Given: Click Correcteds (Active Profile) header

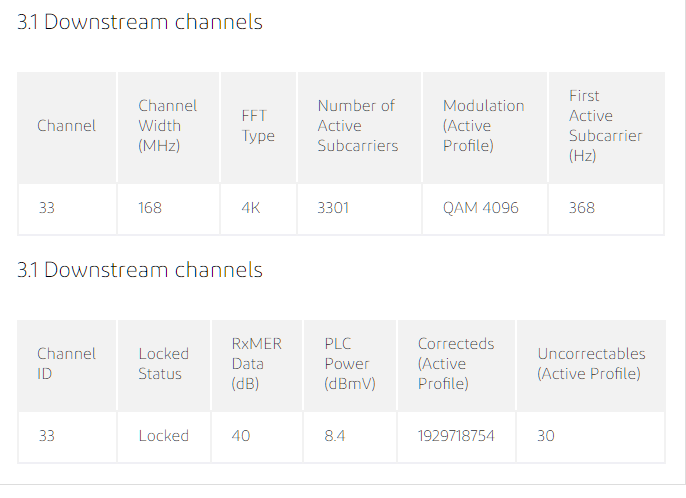Looking at the screenshot, I should tap(456, 364).
